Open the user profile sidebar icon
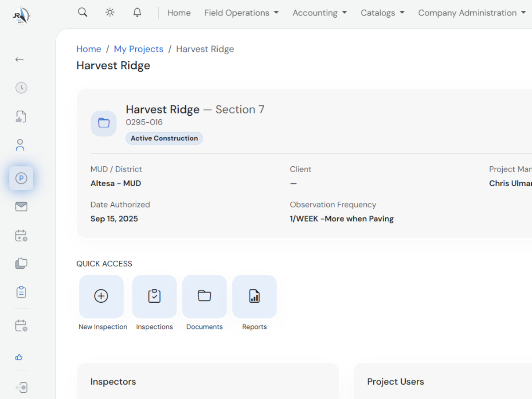The height and width of the screenshot is (399, 532). [20, 145]
